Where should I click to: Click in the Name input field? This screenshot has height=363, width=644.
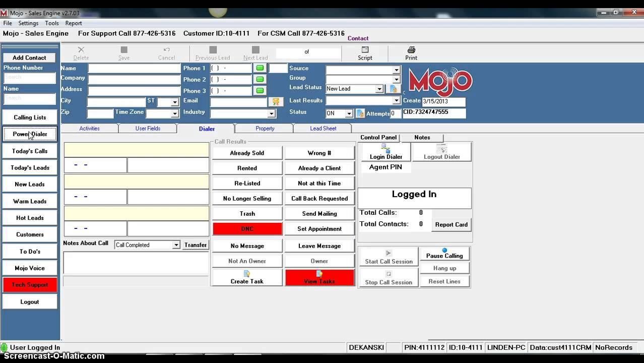tap(134, 68)
